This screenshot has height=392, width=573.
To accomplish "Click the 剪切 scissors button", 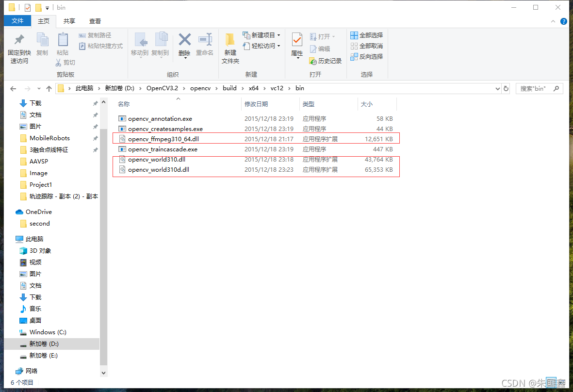I will click(x=65, y=63).
